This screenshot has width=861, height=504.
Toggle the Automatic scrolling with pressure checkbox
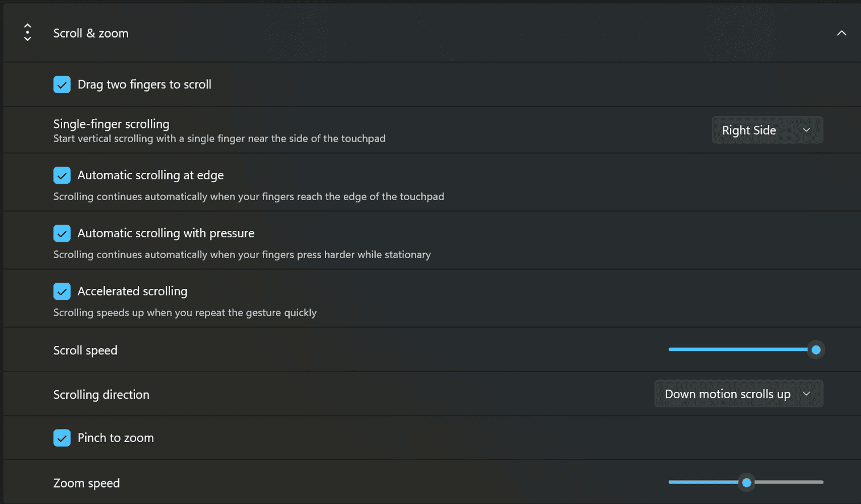(x=62, y=233)
